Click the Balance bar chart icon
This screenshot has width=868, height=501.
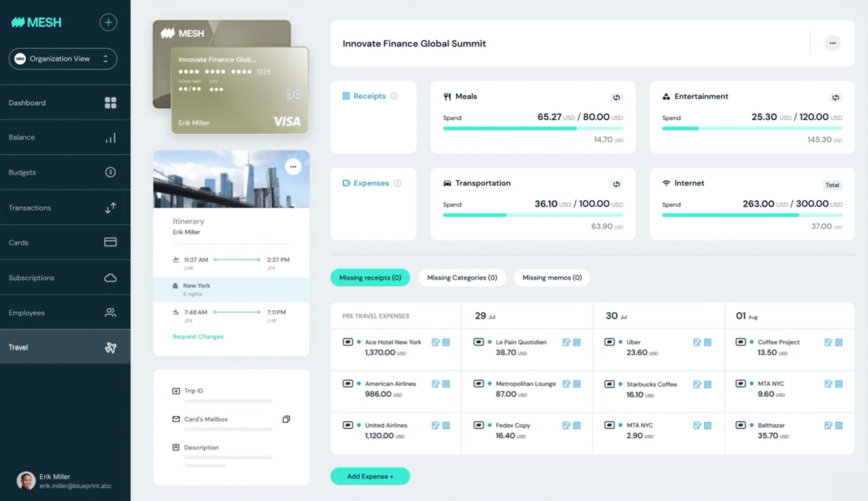[110, 138]
